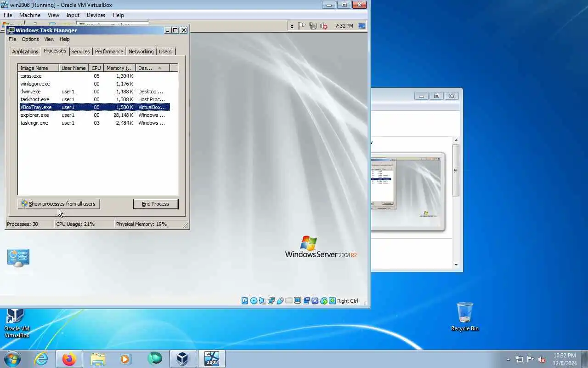Viewport: 588px width, 368px height.
Task: Click the background window vertical scrollbar thumb
Action: 456,170
